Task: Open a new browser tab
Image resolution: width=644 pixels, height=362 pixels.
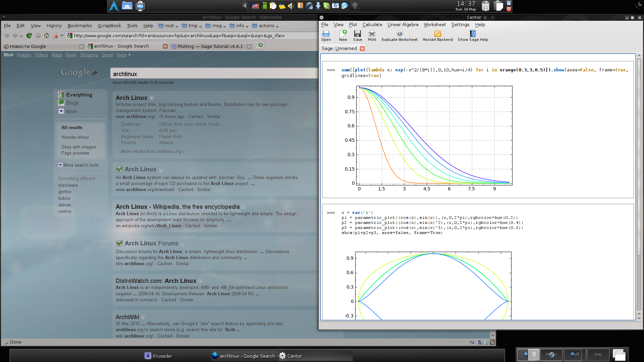Action: (259, 46)
